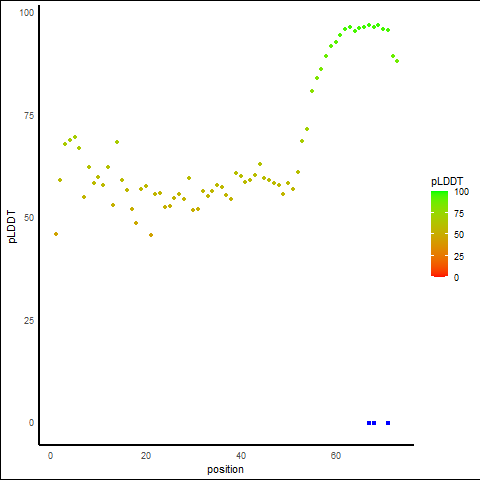Click the legend value 0
Image resolution: width=480 pixels, height=480 pixels.
456,277
